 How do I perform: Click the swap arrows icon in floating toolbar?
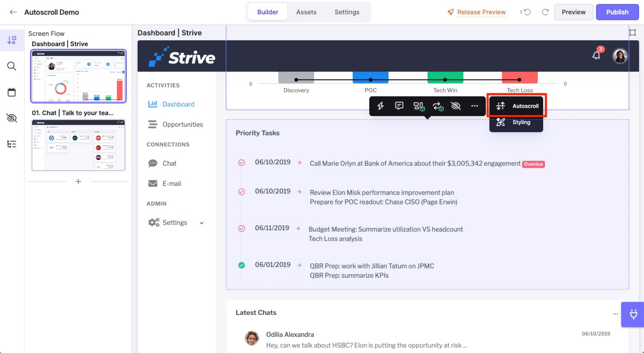(438, 106)
